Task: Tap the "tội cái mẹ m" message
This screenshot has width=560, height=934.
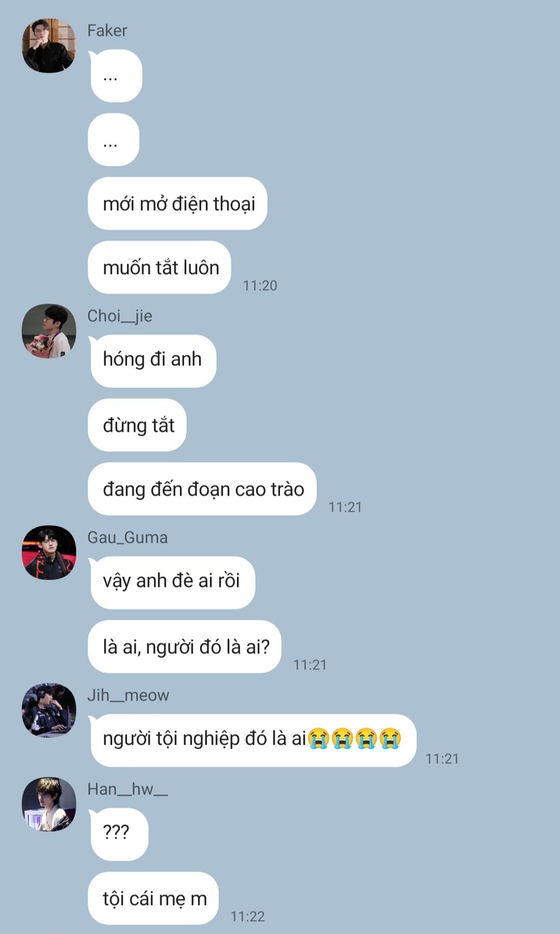Action: coord(153,898)
